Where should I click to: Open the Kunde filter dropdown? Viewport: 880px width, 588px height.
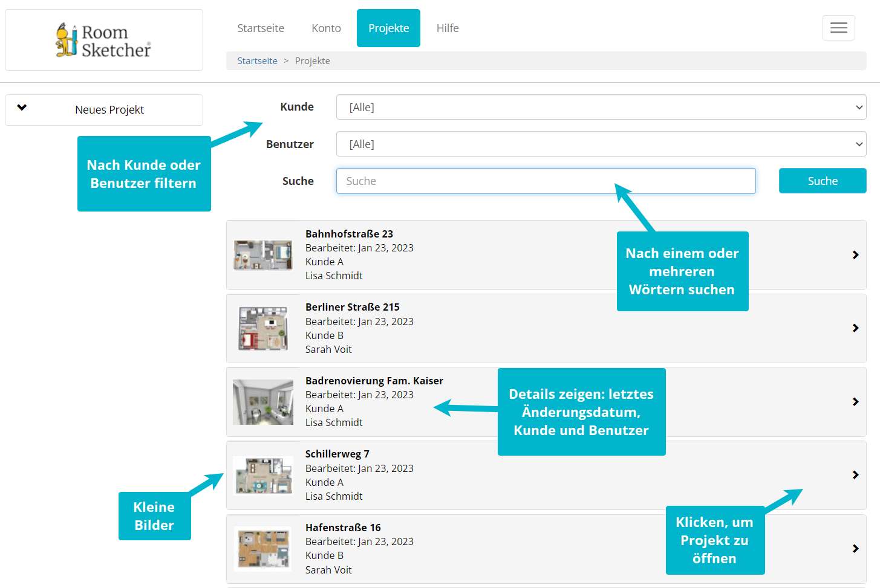[601, 107]
